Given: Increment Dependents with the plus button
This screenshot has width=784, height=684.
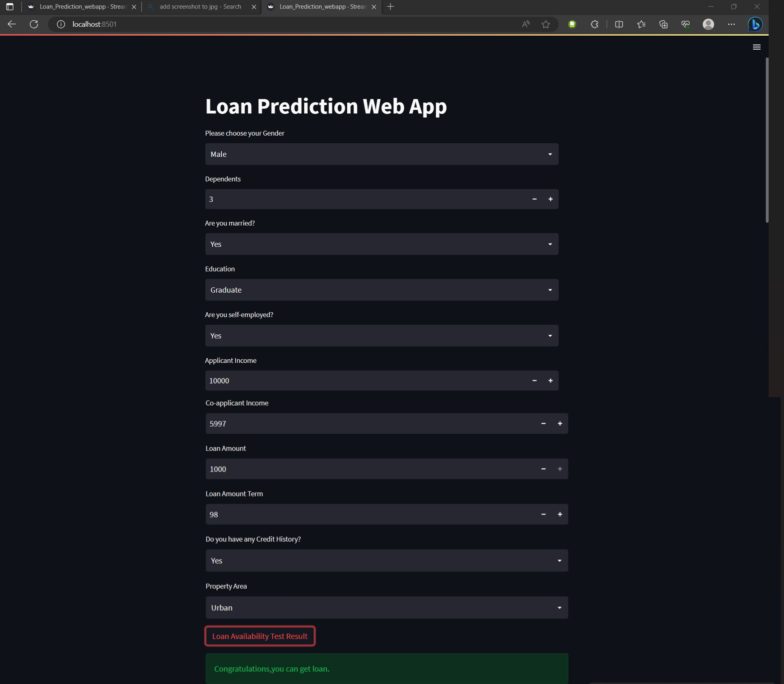Looking at the screenshot, I should pyautogui.click(x=551, y=199).
